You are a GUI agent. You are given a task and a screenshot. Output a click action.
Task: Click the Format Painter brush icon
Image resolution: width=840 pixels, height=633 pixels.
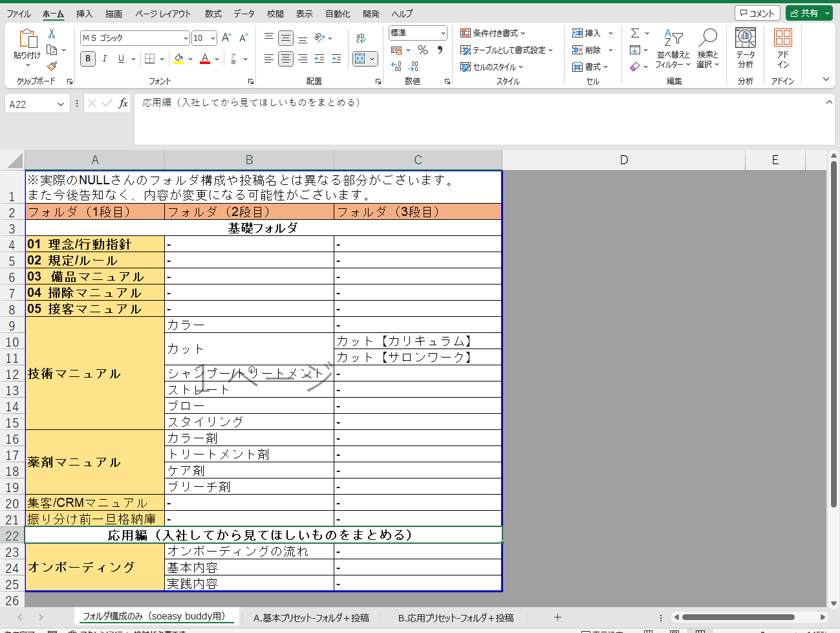(52, 66)
